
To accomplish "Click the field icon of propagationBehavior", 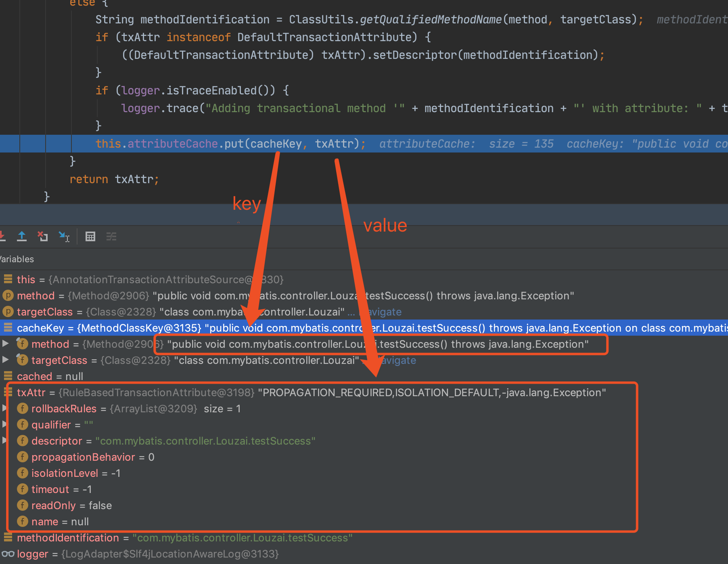I will click(23, 457).
